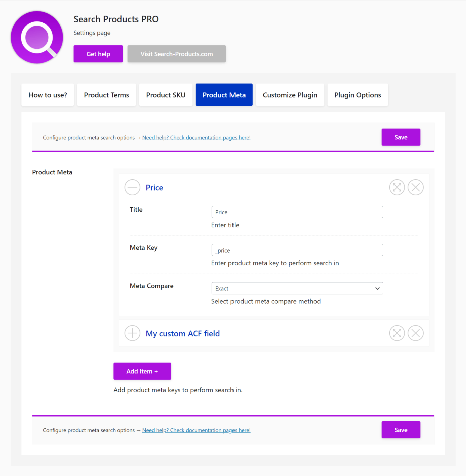The height and width of the screenshot is (476, 466).
Task: Click My custom ACF field title
Action: tap(182, 333)
